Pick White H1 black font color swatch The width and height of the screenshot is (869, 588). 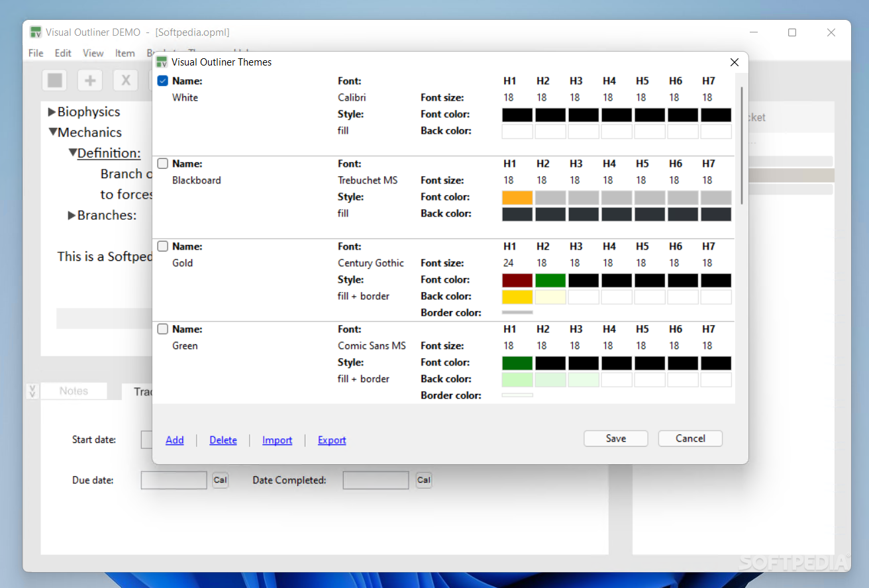[x=517, y=115]
